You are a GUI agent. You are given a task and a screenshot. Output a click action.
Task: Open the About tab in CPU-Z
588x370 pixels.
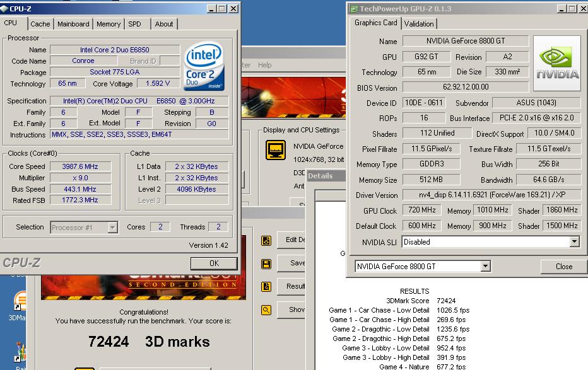[x=164, y=24]
